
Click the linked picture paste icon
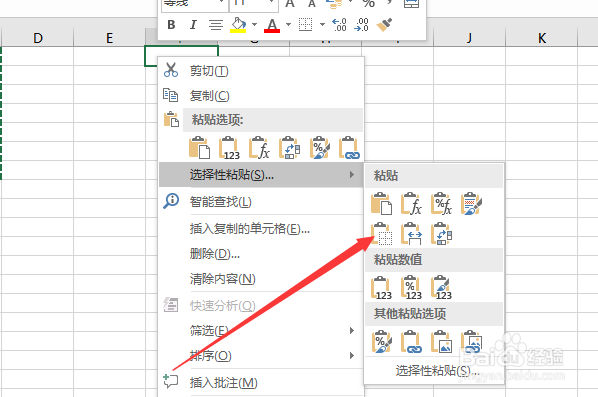(x=471, y=342)
